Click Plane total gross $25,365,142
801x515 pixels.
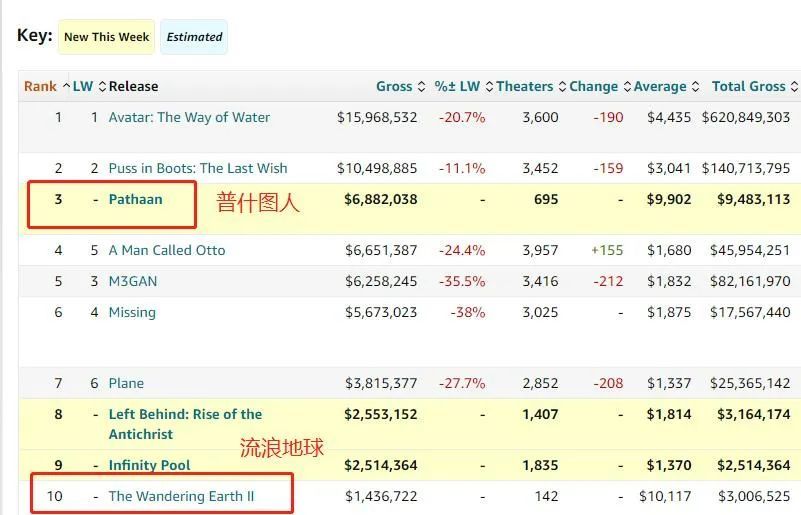tap(750, 383)
